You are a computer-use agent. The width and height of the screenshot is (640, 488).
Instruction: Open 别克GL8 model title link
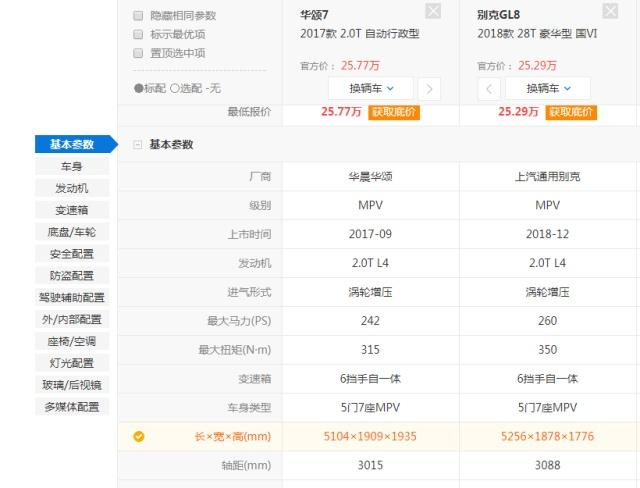tap(499, 15)
